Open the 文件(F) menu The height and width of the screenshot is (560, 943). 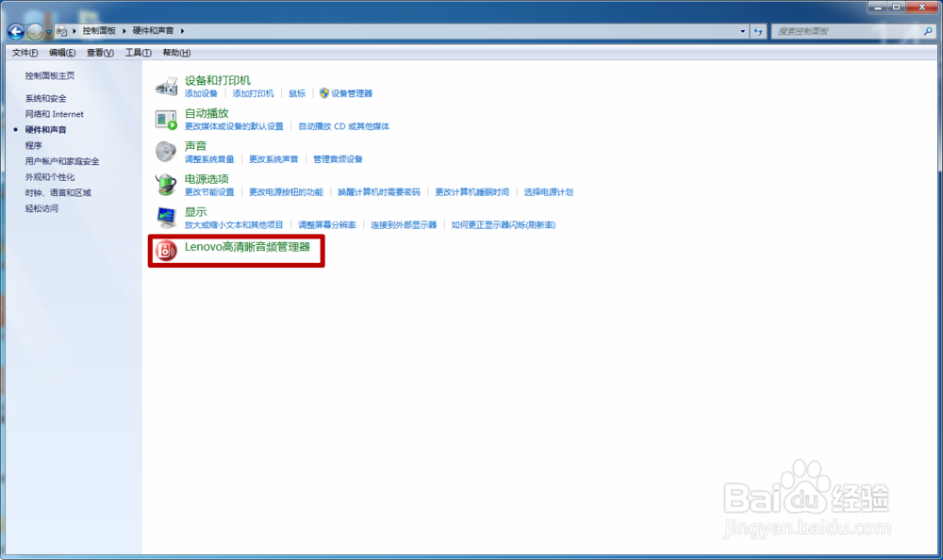25,53
